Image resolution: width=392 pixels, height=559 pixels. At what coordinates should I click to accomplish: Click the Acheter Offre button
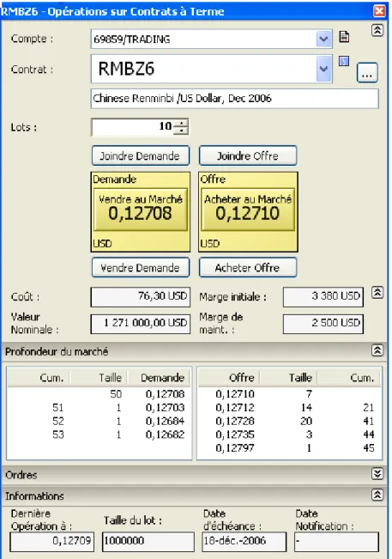pyautogui.click(x=248, y=267)
